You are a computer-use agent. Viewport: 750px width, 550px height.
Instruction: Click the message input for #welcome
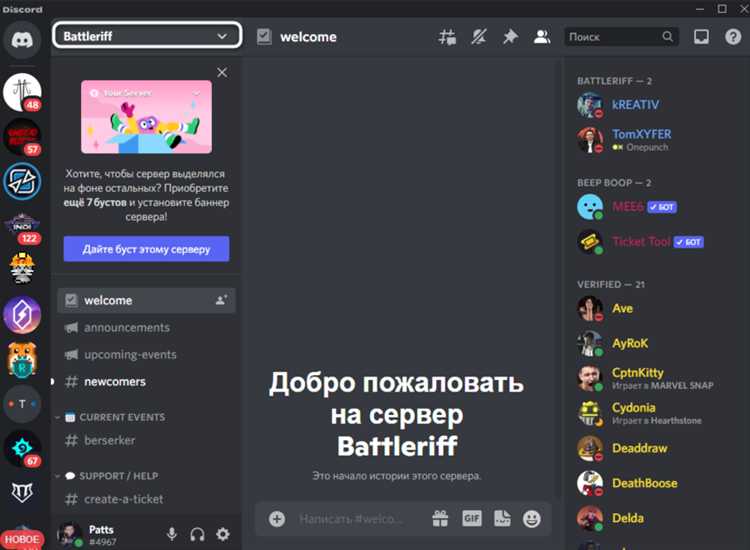point(352,519)
